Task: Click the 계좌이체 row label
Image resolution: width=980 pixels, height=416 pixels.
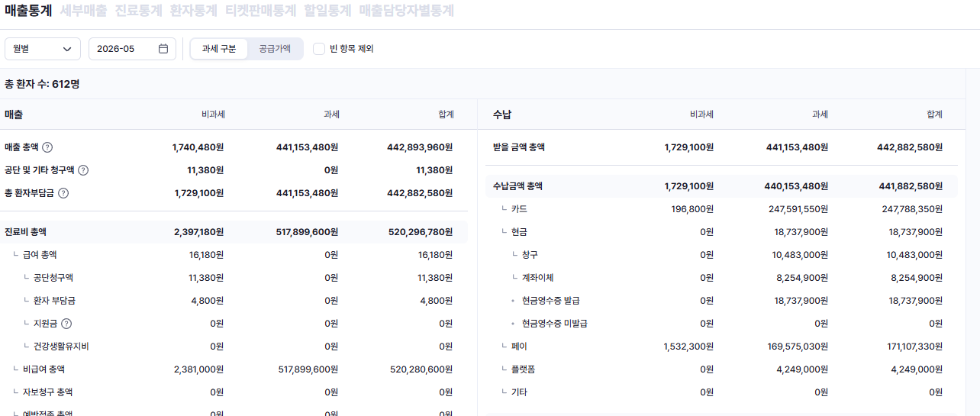Action: (538, 277)
